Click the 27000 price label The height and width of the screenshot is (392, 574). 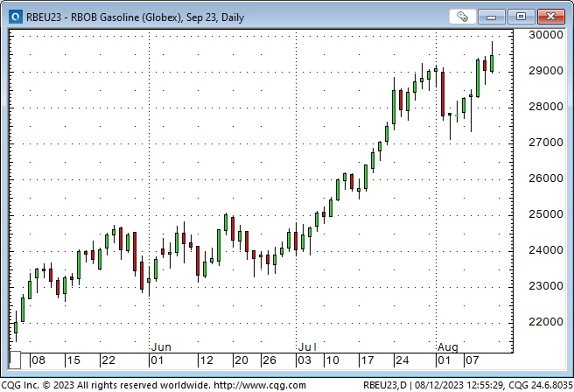pos(546,143)
